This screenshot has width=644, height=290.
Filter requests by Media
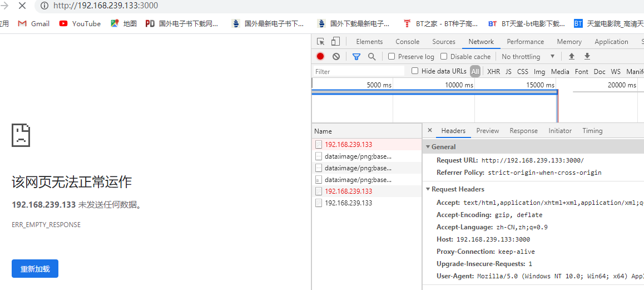coord(560,72)
